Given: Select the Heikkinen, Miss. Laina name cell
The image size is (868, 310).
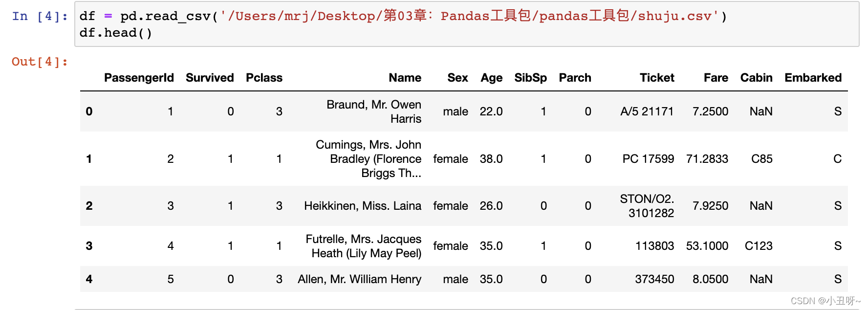Looking at the screenshot, I should point(363,206).
